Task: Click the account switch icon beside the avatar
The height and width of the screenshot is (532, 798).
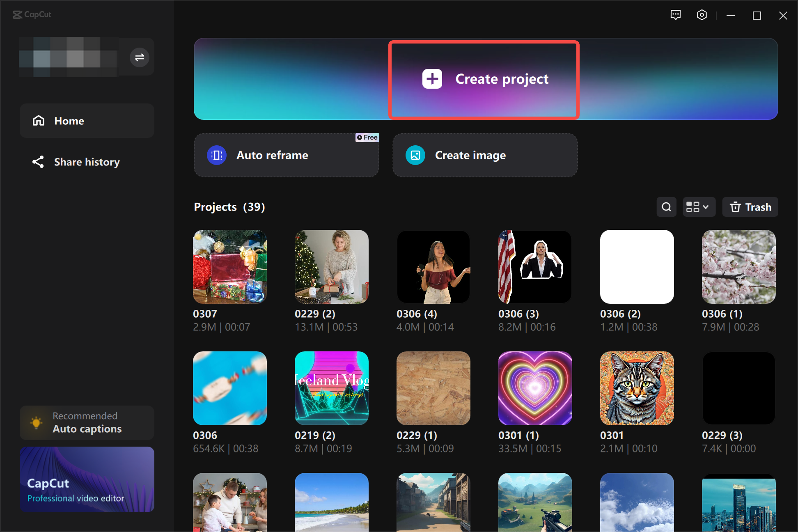Action: (139, 57)
